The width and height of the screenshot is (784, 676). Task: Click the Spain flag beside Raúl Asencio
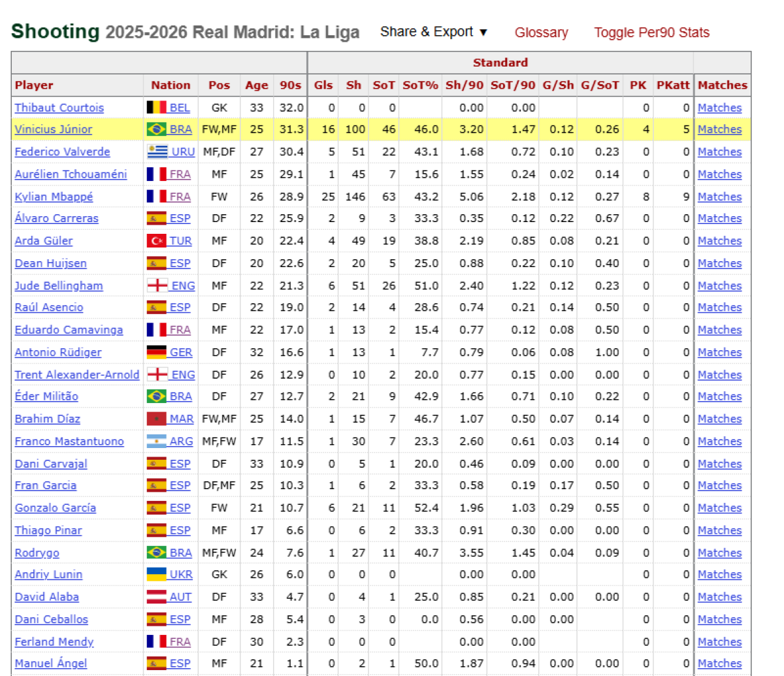coord(157,307)
